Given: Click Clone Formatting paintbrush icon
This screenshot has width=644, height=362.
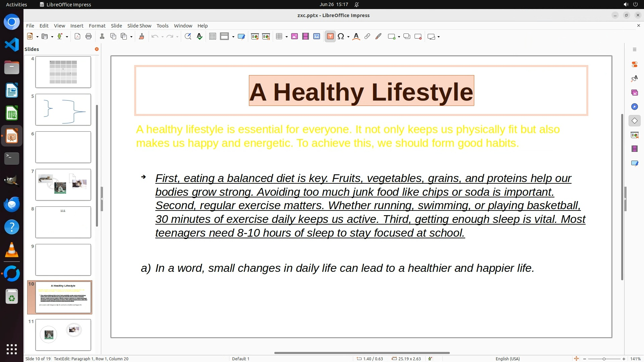Looking at the screenshot, I should point(141,37).
